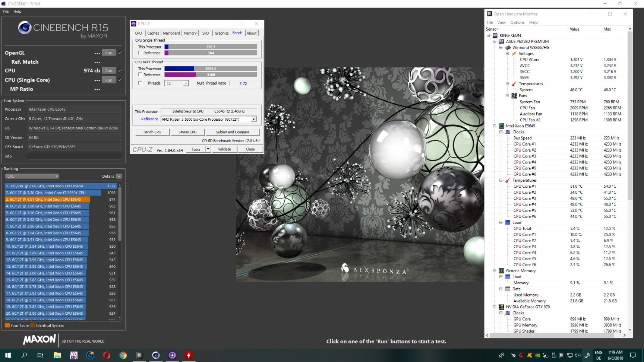This screenshot has width=644, height=362.
Task: Click the Fans icon in sensor tree
Action: 514,96
